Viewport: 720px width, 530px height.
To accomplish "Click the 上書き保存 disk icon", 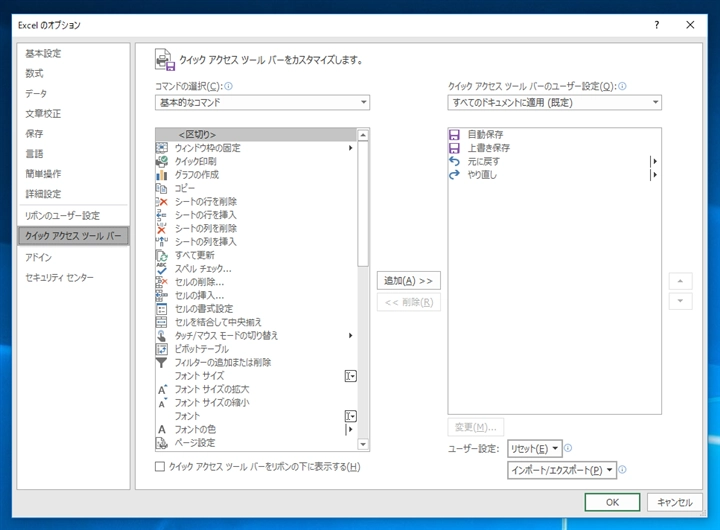I will [x=454, y=148].
